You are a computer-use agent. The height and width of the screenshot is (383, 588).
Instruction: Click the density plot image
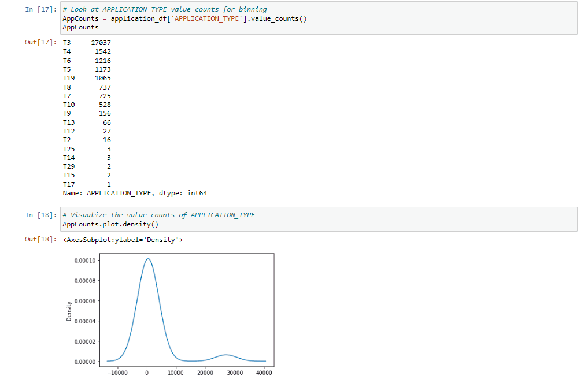point(169,315)
